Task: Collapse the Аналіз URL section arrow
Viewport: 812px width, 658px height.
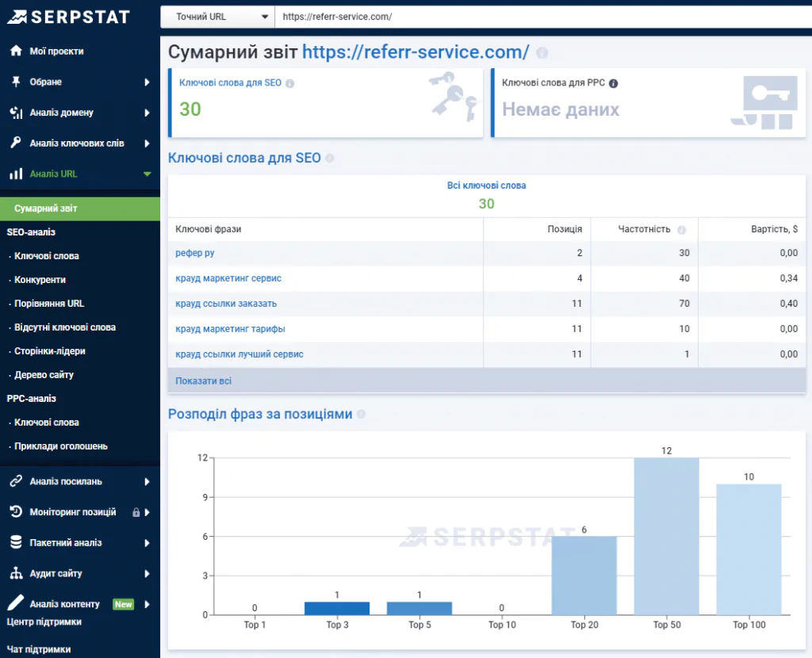Action: [x=147, y=174]
